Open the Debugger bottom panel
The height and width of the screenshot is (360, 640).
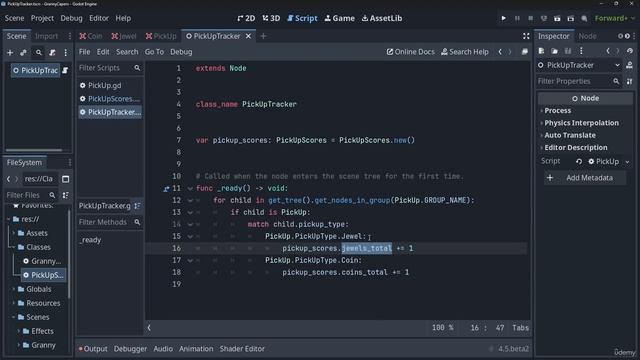point(130,349)
